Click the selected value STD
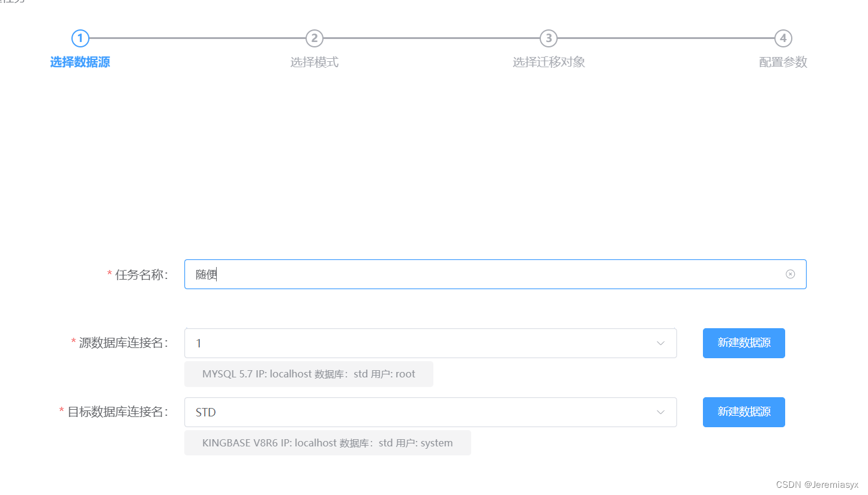The image size is (868, 495). 206,413
